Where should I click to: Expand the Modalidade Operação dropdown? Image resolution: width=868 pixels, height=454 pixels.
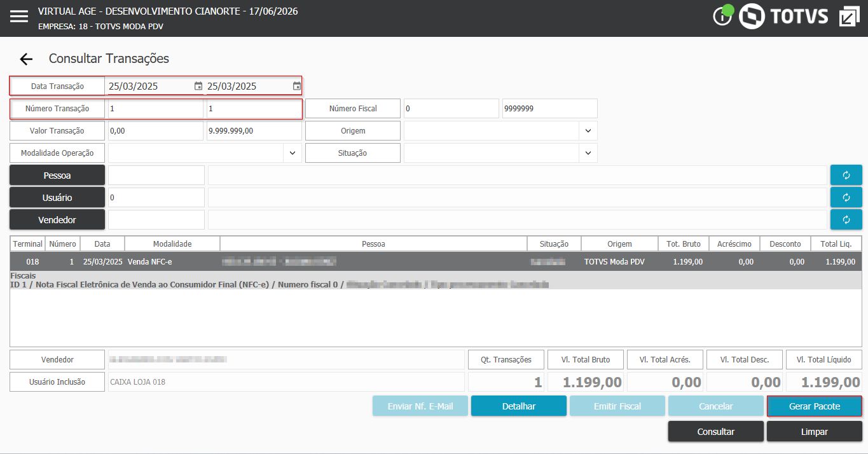292,153
